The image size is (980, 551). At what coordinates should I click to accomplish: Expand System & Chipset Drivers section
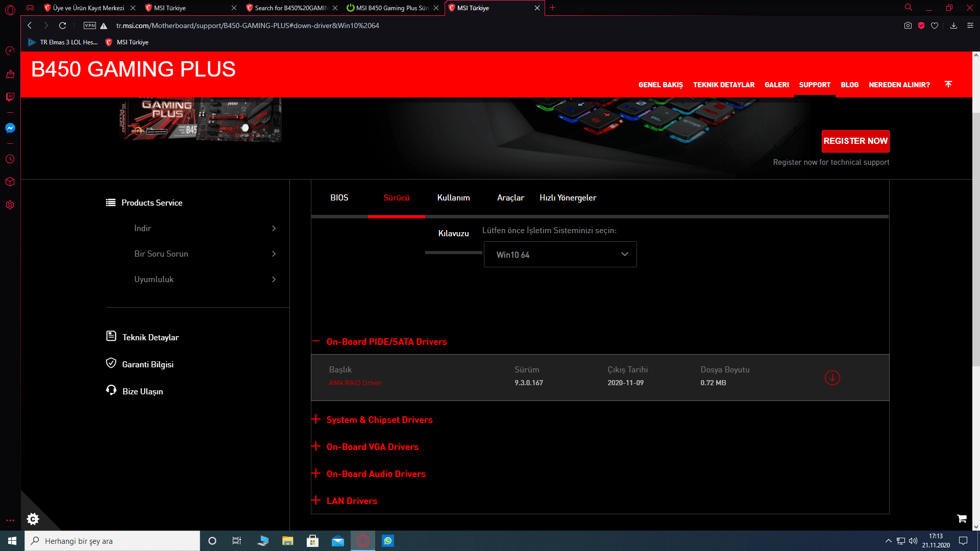(x=379, y=420)
